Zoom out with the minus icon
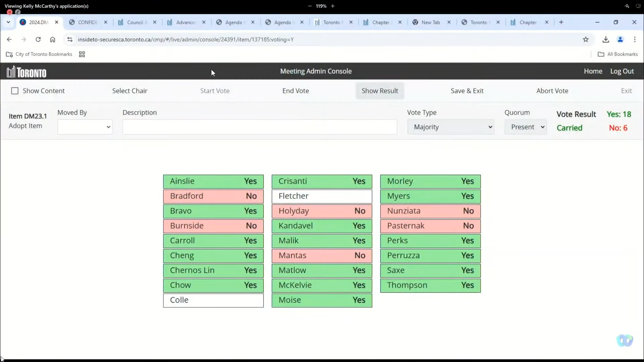The height and width of the screenshot is (362, 644). tap(310, 6)
